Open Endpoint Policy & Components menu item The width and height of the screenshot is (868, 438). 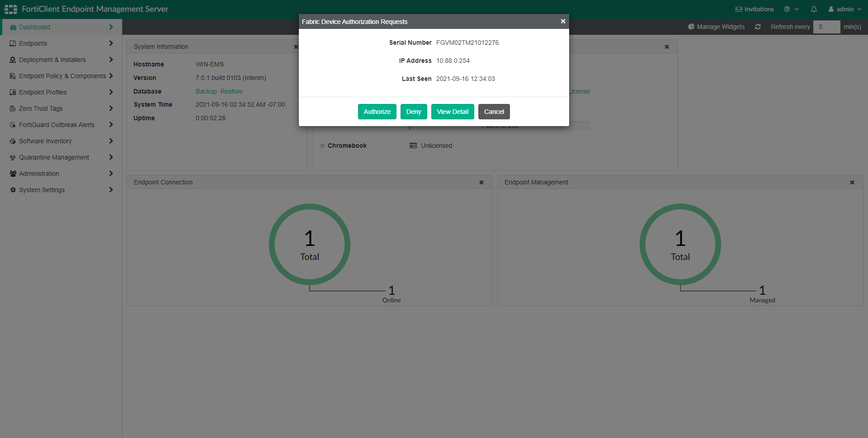[61, 76]
